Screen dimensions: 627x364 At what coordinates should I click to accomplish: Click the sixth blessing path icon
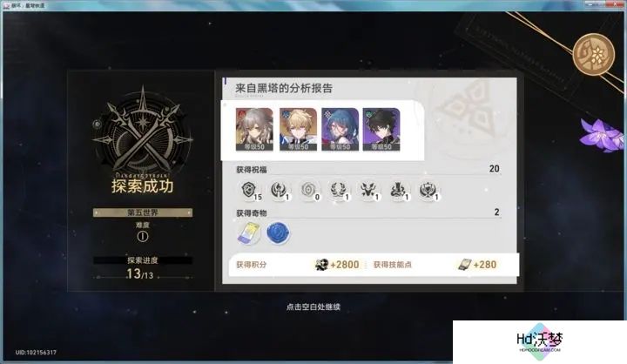[x=398, y=190]
